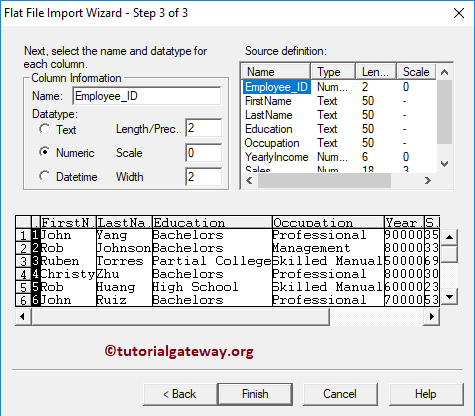Click the 'Torres' cell in preview
The height and width of the screenshot is (416, 475).
tap(124, 261)
